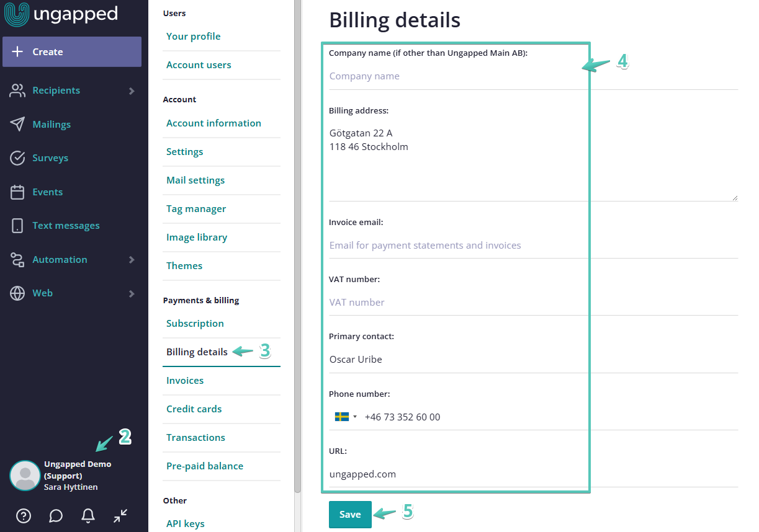This screenshot has width=759, height=532.
Task: Click the Surveys checkmark circle icon
Action: coord(17,158)
